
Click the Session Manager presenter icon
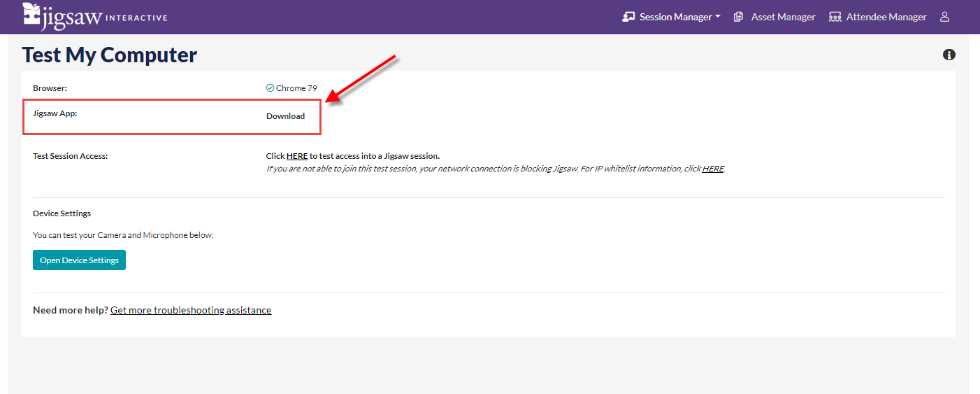tap(628, 17)
